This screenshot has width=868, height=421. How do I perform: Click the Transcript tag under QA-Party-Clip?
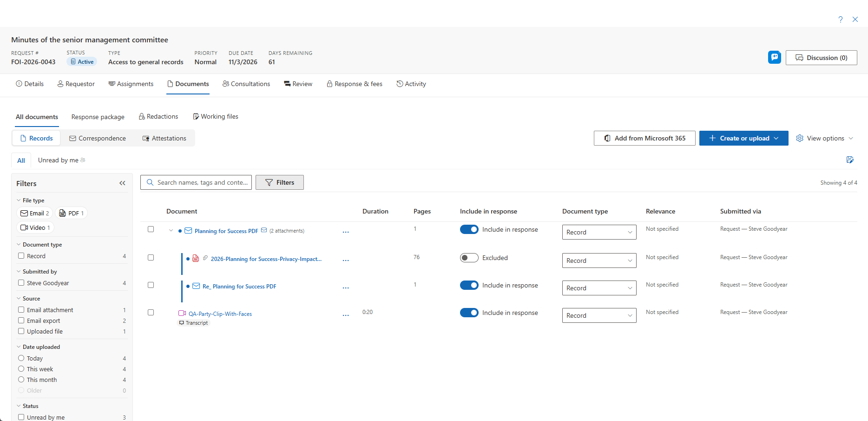click(x=194, y=323)
